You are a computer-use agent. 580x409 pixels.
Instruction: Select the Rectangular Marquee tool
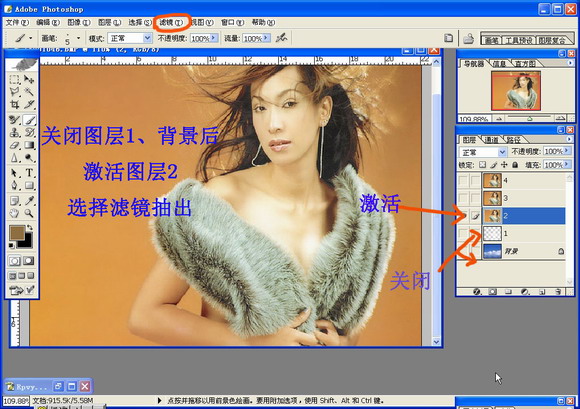tap(14, 79)
